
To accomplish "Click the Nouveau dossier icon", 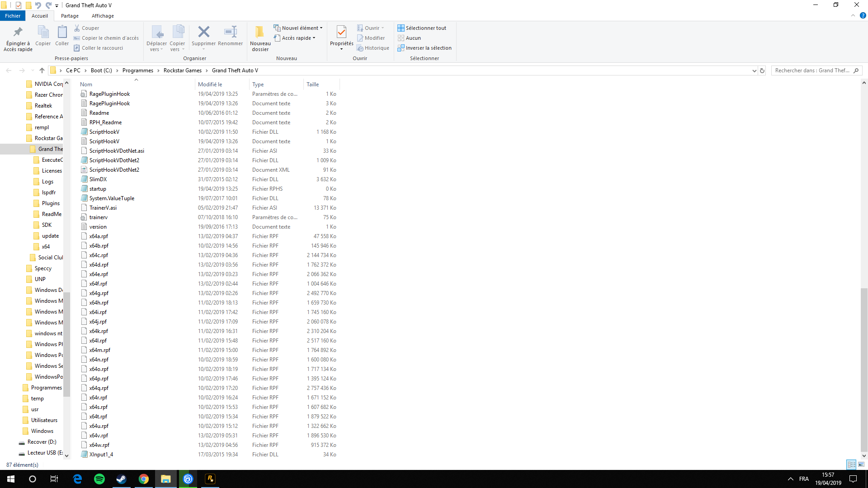I will (x=260, y=32).
